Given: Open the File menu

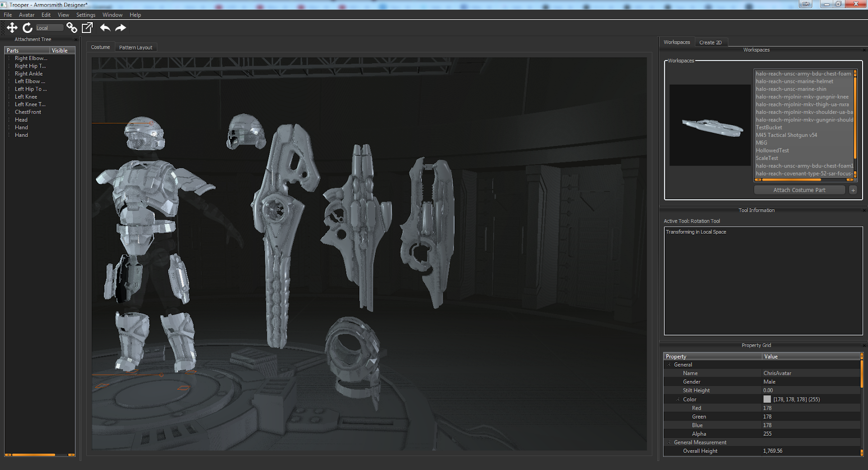Looking at the screenshot, I should point(8,15).
